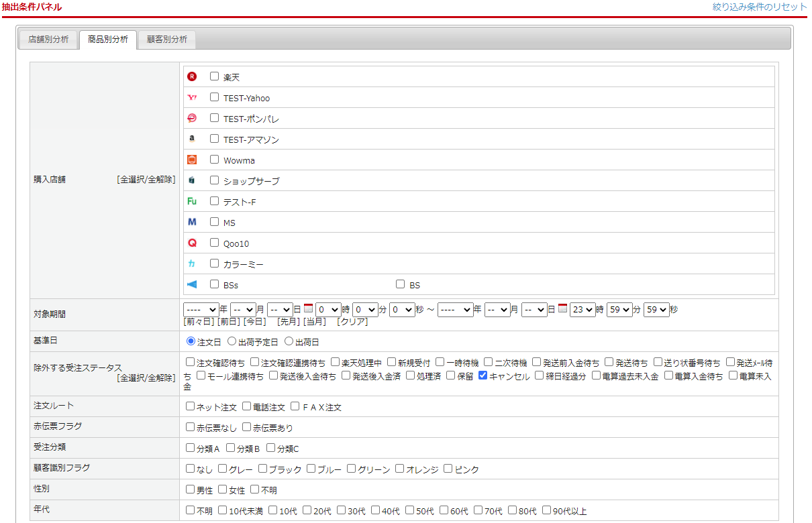812x523 pixels.
Task: Select the 出荷日 radio button
Action: pos(289,341)
